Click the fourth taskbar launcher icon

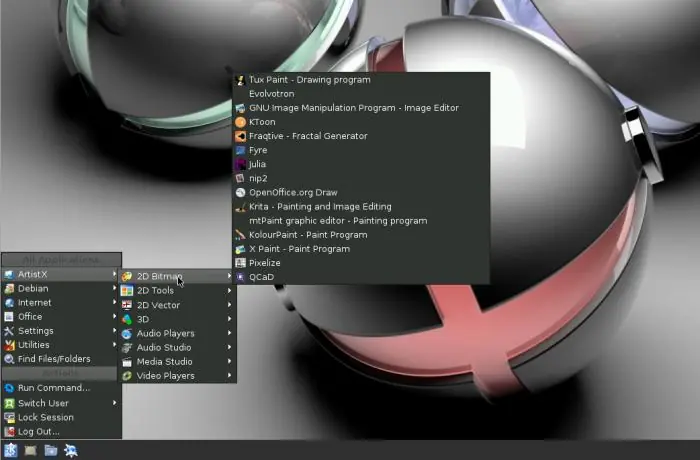[x=71, y=450]
